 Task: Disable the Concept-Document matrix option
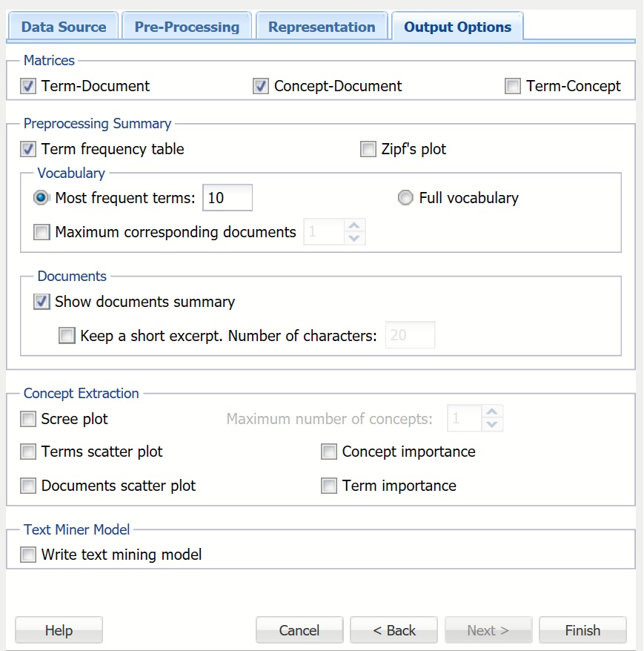tap(261, 86)
